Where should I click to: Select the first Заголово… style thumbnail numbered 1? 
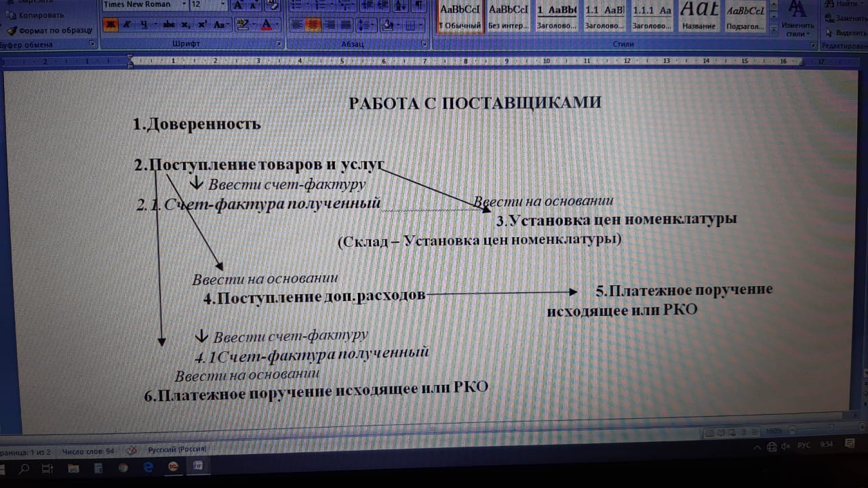tap(557, 18)
